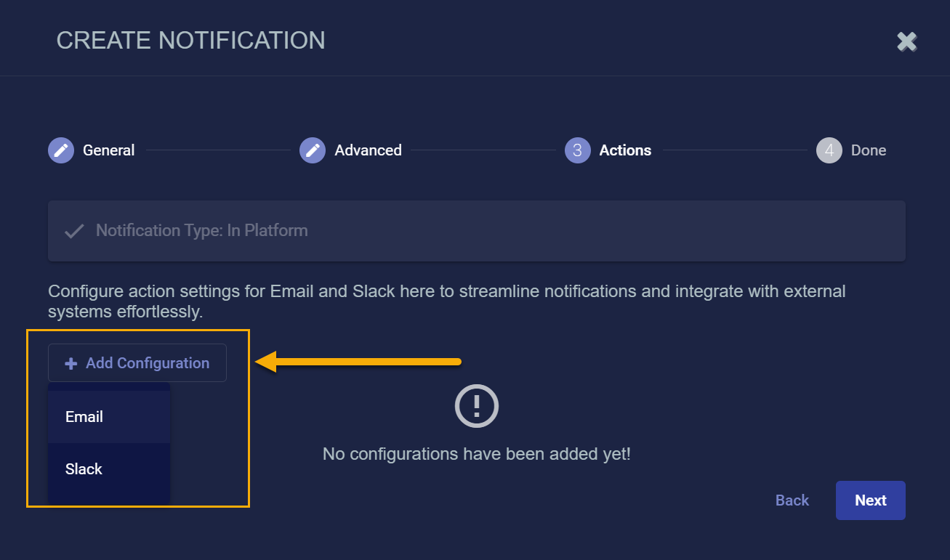The height and width of the screenshot is (560, 950).
Task: Open the Add Configuration dropdown
Action: 137,363
